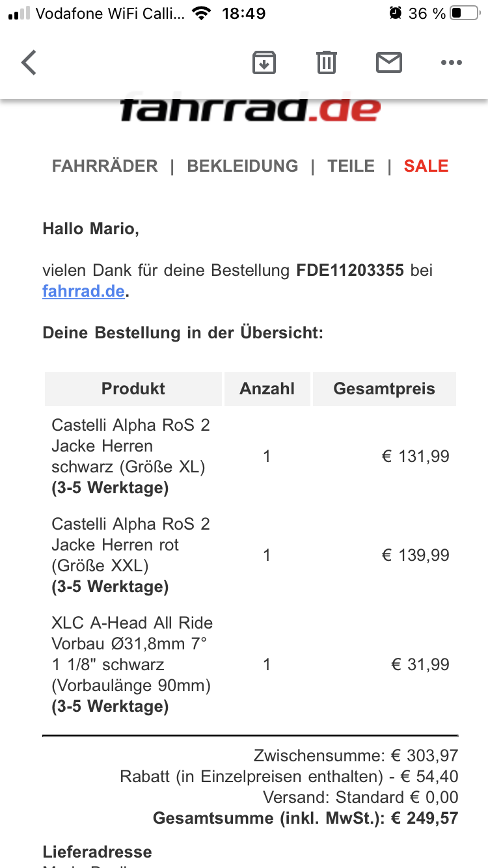Open the TEILE category
This screenshot has height=868, width=488.
(x=351, y=166)
